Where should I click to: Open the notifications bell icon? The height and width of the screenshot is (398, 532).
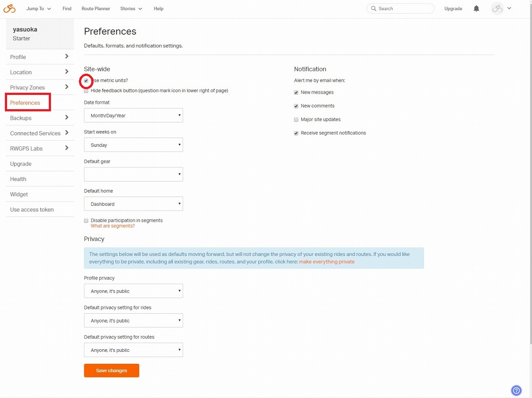477,8
